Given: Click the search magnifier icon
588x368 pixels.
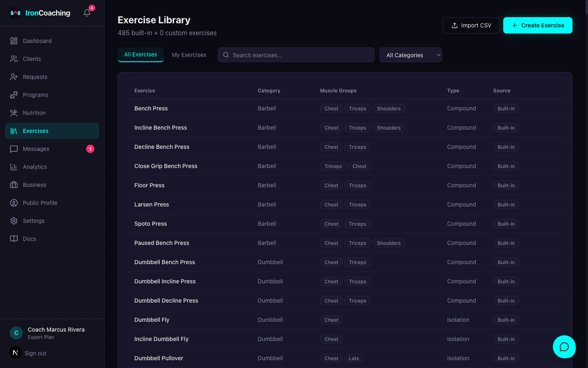Looking at the screenshot, I should (226, 55).
